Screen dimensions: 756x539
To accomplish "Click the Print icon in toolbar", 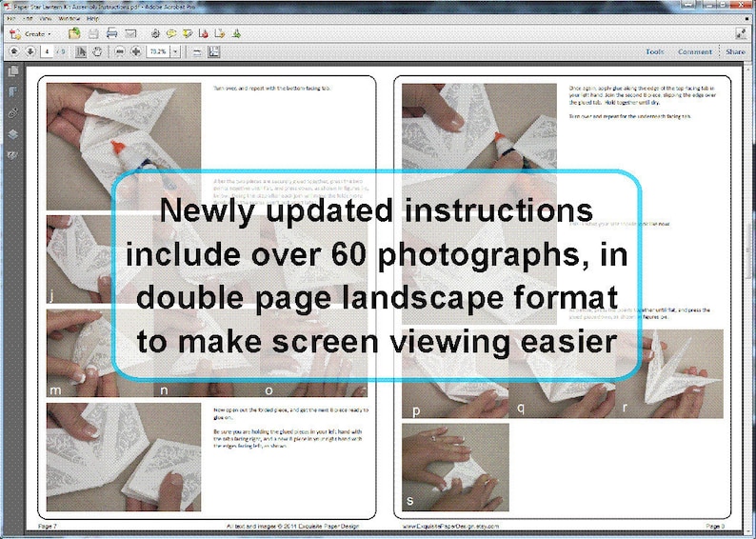I will tap(111, 33).
